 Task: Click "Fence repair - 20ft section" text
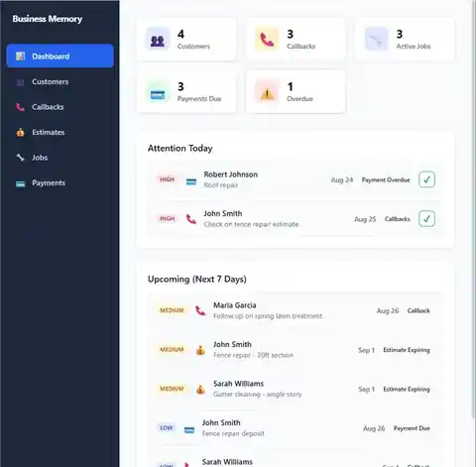(253, 355)
